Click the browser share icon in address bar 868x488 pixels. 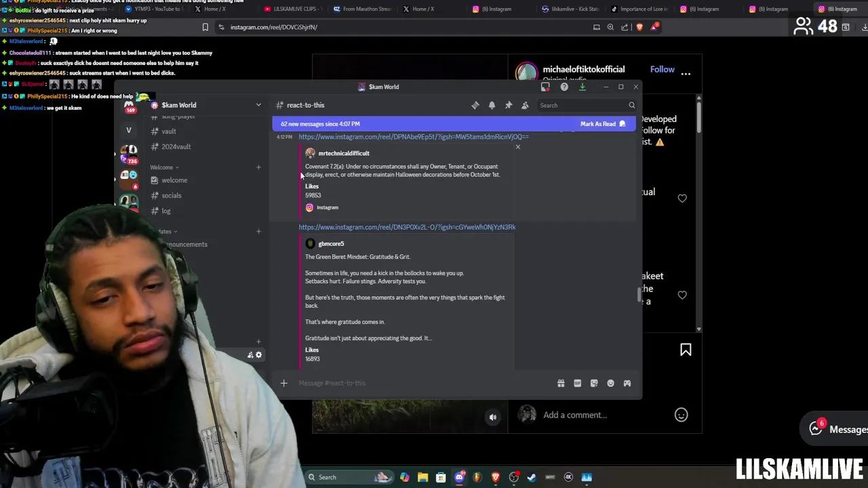click(x=625, y=27)
